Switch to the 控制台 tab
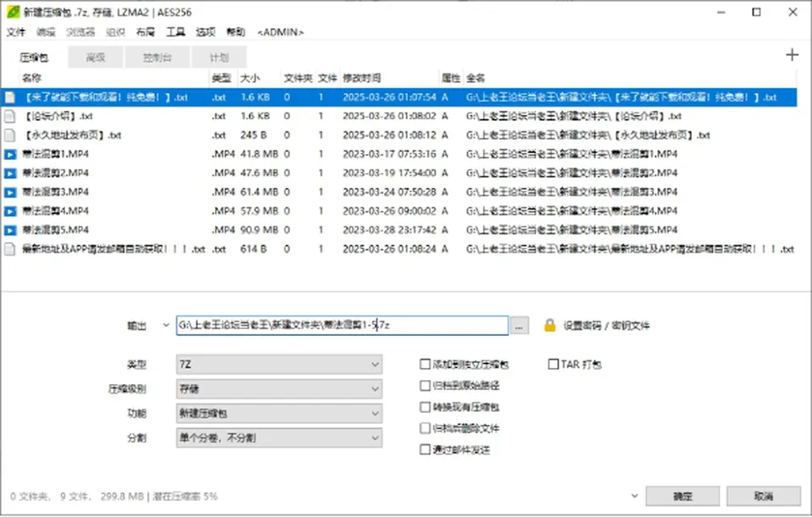Image resolution: width=812 pixels, height=517 pixels. click(157, 57)
